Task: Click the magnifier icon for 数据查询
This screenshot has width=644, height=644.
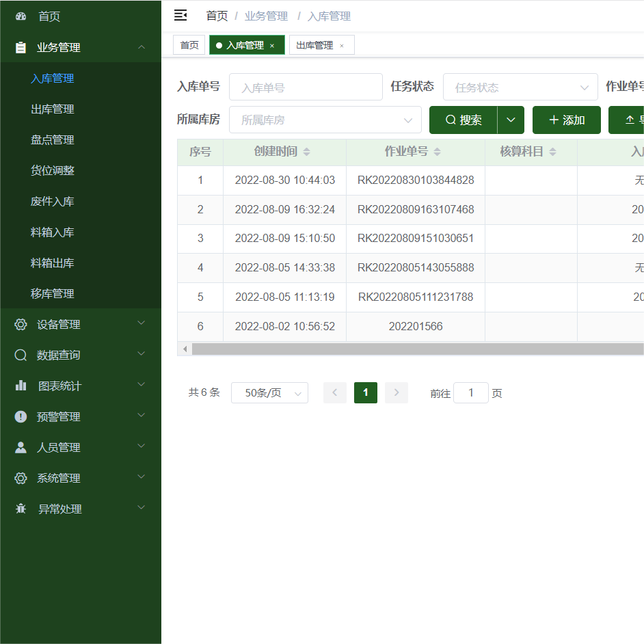Action: (21, 355)
